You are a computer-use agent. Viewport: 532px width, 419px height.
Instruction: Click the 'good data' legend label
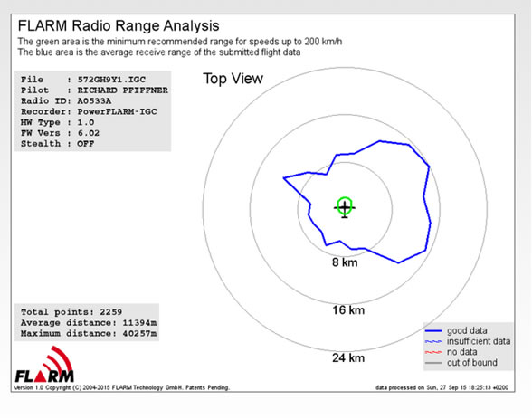point(467,331)
